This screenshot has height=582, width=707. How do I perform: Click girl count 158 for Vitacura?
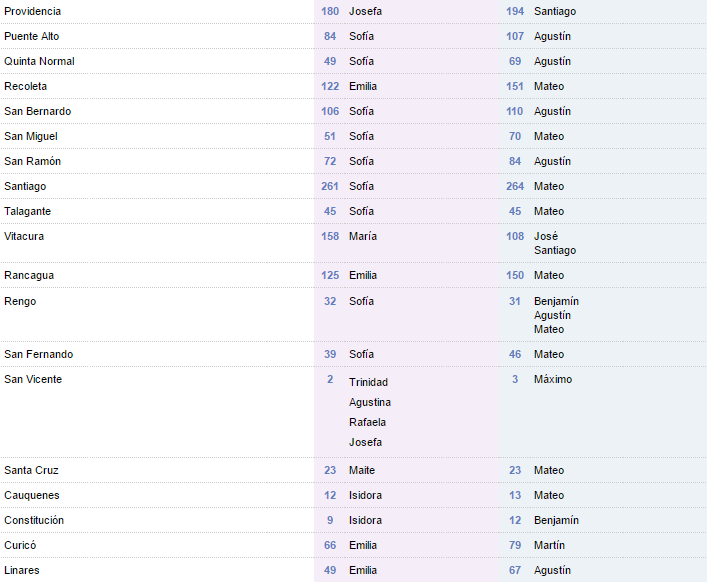tap(330, 236)
